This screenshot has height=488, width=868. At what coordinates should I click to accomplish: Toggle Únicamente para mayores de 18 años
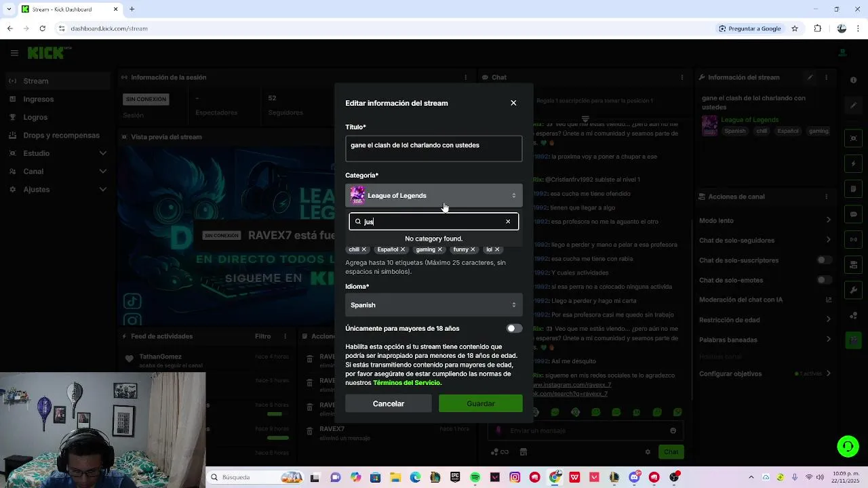(514, 329)
